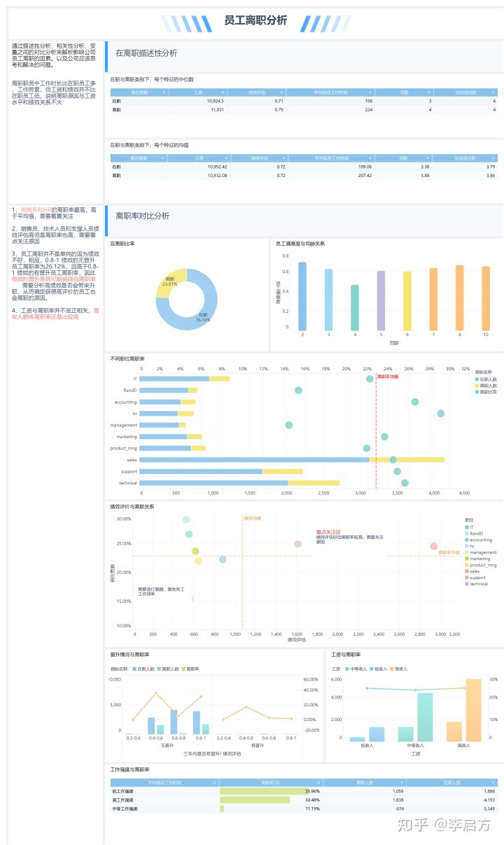This screenshot has height=845, width=504.
Task: Open 完成项目数 filter arrow in the 中位数 table
Action: (x=493, y=92)
